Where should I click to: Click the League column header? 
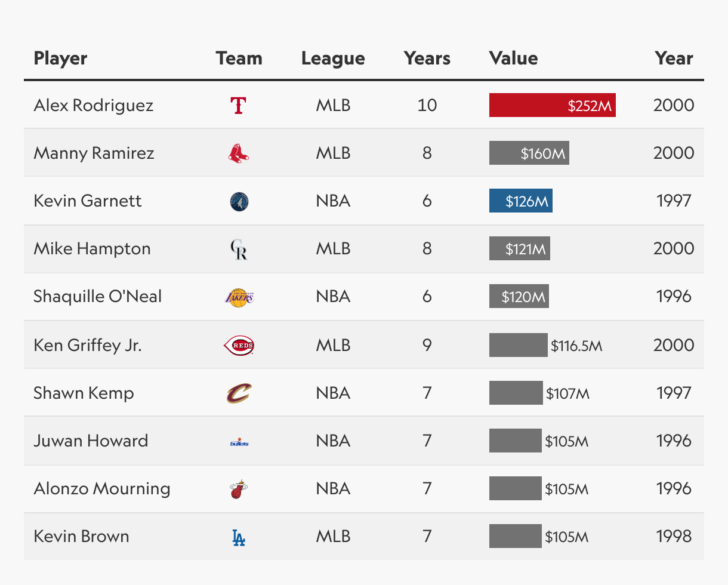click(x=333, y=59)
